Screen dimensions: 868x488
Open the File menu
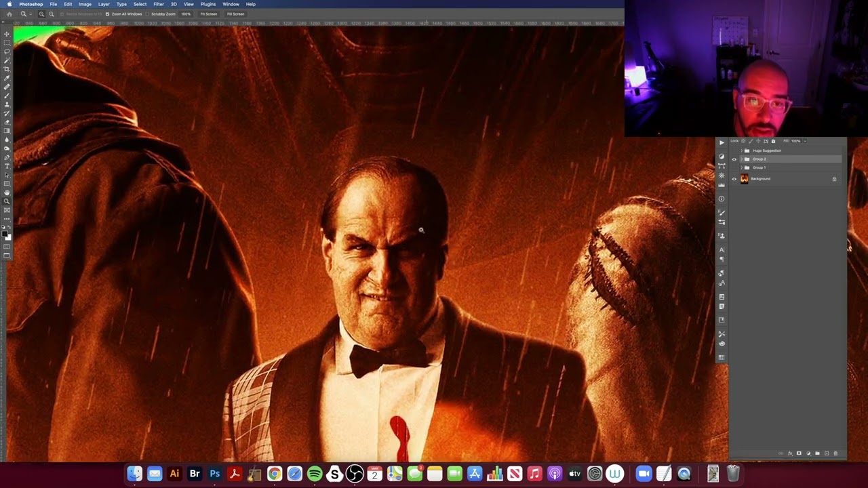[x=53, y=4]
